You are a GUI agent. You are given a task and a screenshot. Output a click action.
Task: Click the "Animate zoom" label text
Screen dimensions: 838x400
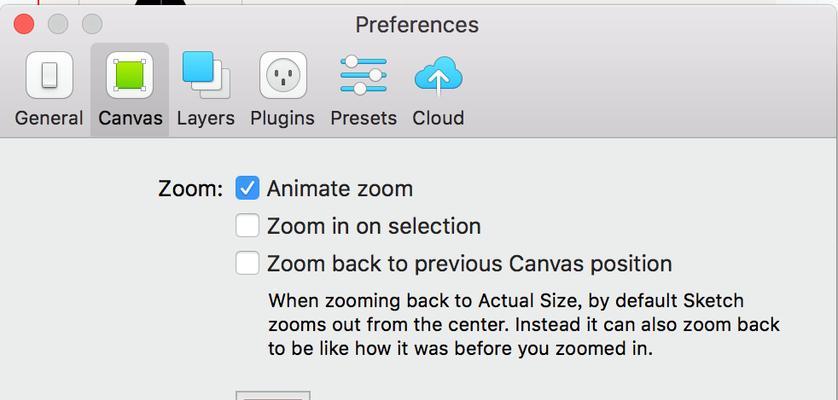(x=340, y=189)
